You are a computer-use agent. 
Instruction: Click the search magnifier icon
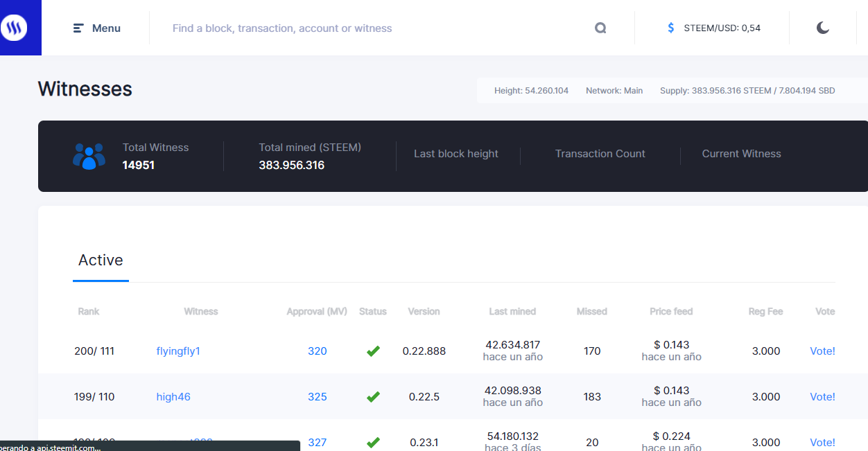coord(600,28)
